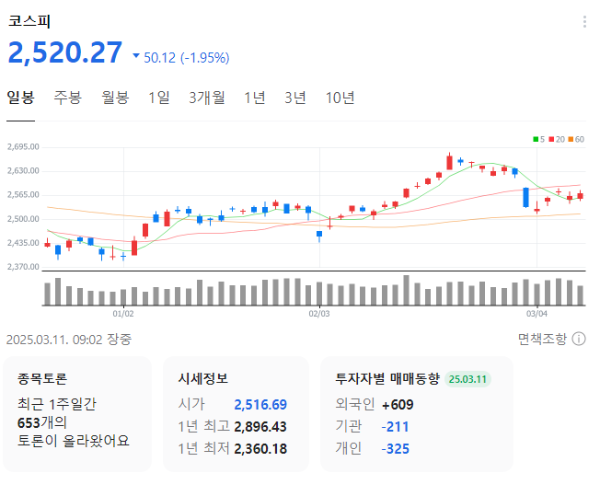
Task: Click the 03/04 date axis label
Action: click(536, 314)
